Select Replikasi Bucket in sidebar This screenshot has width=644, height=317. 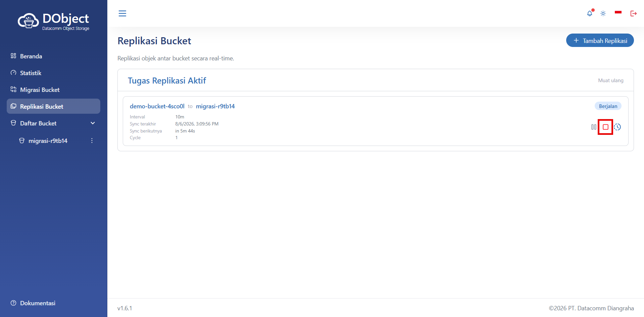pos(53,106)
